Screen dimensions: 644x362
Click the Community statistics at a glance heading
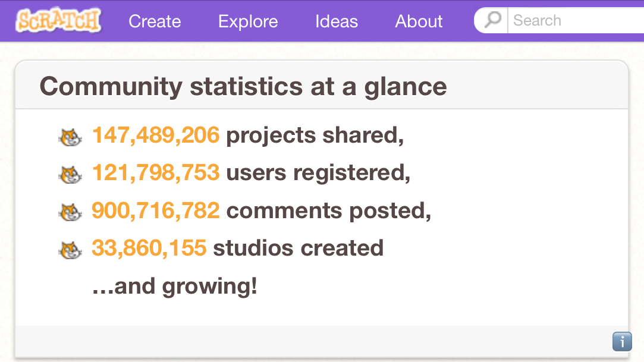pos(243,87)
